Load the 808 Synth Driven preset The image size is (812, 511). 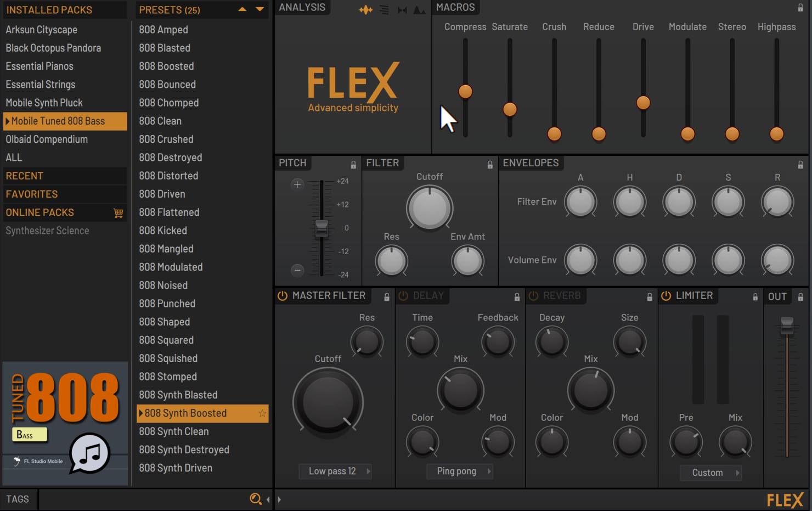click(202, 468)
